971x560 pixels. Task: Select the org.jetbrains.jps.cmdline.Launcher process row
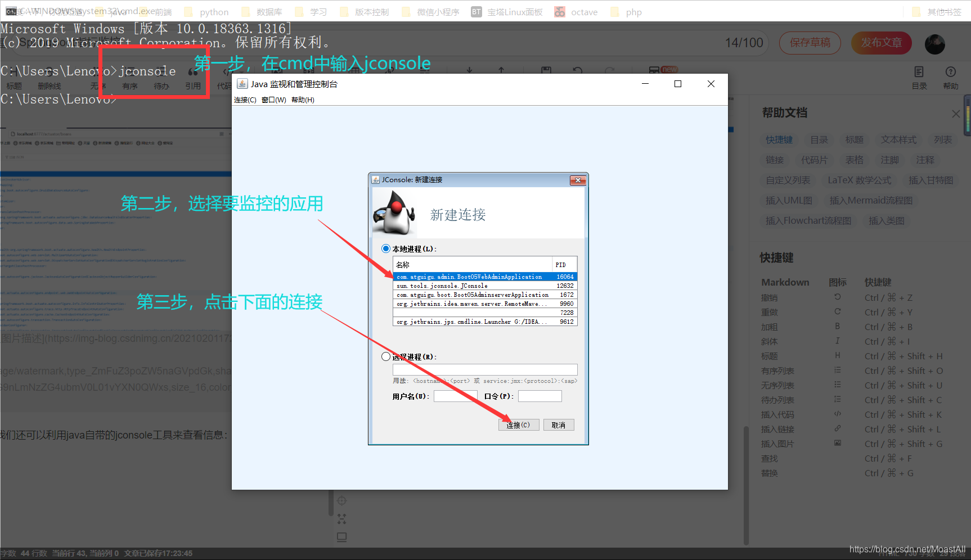pyautogui.click(x=485, y=322)
